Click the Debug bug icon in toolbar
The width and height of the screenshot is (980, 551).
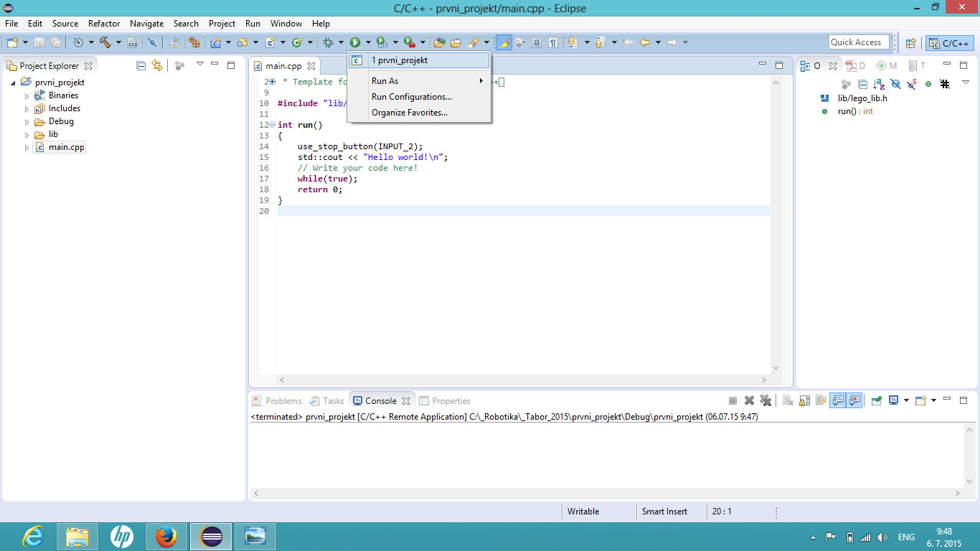[x=328, y=43]
